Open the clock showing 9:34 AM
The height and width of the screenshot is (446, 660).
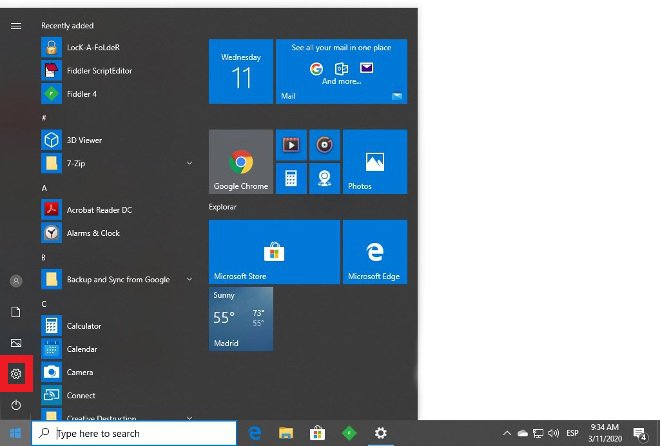[604, 433]
